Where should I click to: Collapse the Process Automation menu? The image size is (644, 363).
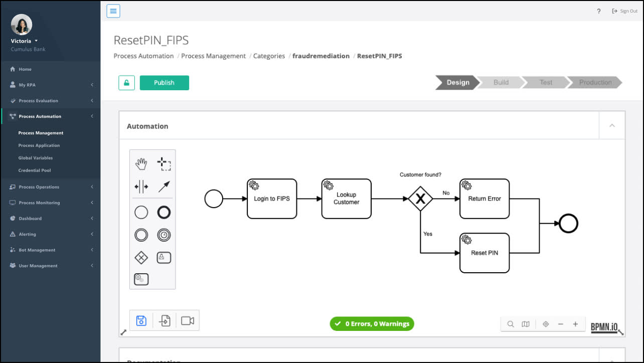[50, 116]
